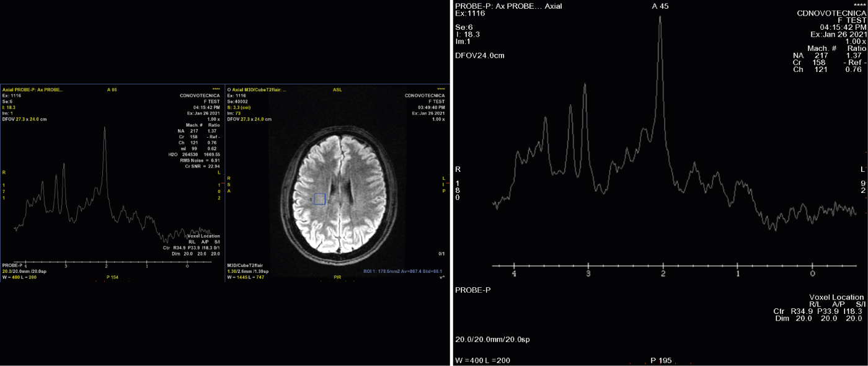Click the 'P 195' label at bottom right panel

point(660,360)
